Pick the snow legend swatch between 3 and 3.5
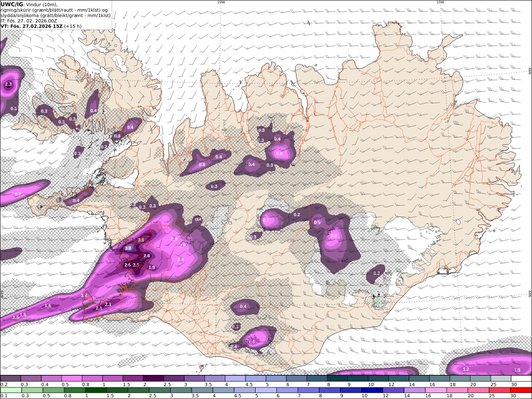Screen dimensions: 532x399 pos(194,379)
